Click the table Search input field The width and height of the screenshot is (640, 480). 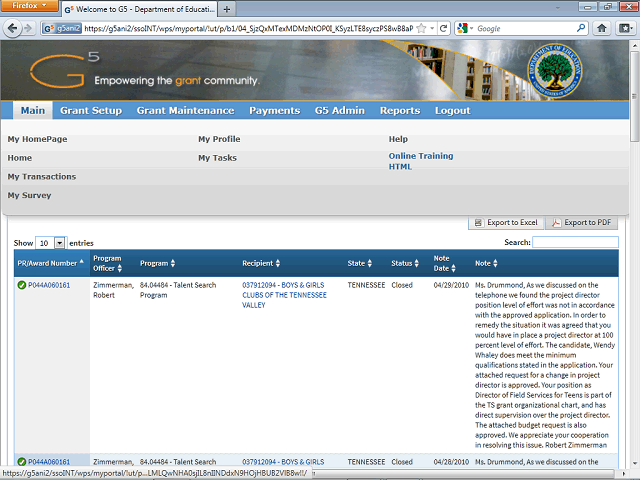576,242
